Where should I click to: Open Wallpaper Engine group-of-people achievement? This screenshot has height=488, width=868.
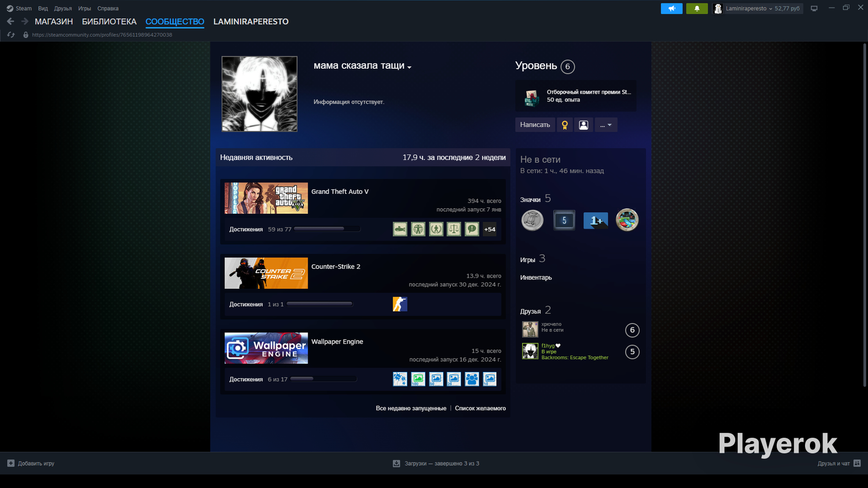472,379
